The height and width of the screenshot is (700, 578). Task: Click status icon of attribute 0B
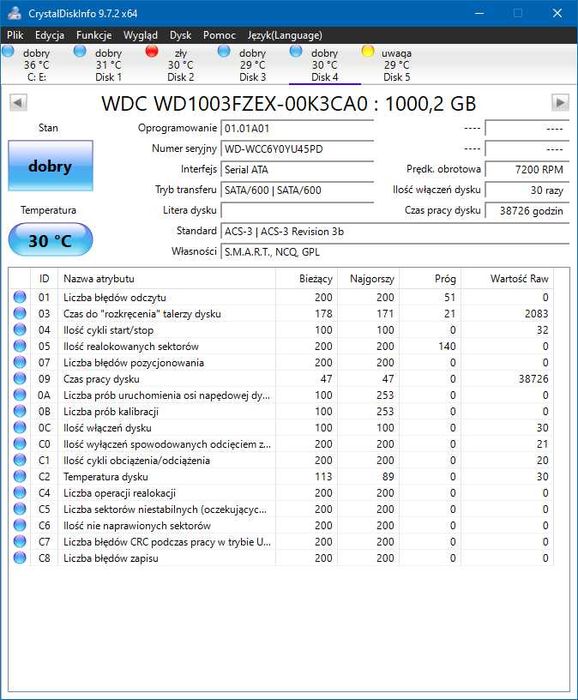click(20, 411)
